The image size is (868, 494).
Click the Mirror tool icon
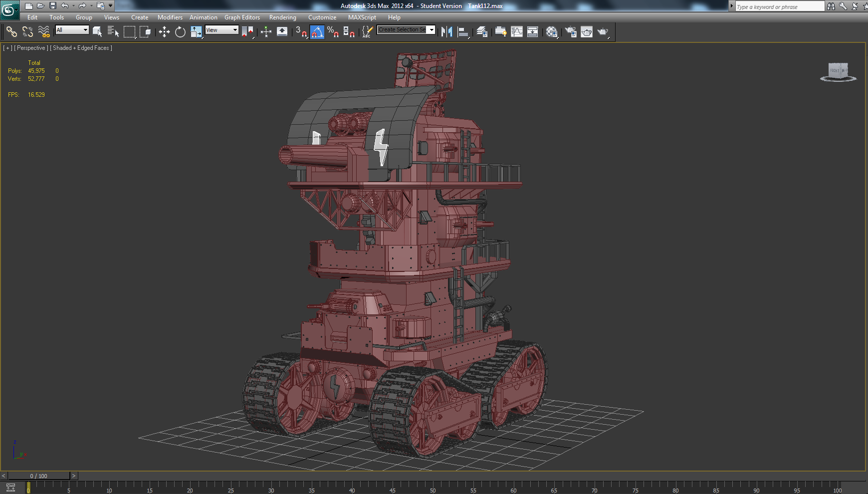click(446, 32)
